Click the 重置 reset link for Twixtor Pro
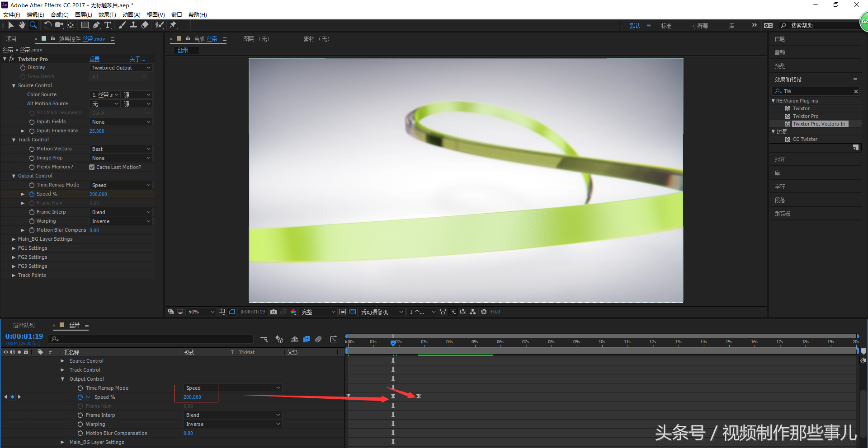868x448 pixels. (x=94, y=59)
